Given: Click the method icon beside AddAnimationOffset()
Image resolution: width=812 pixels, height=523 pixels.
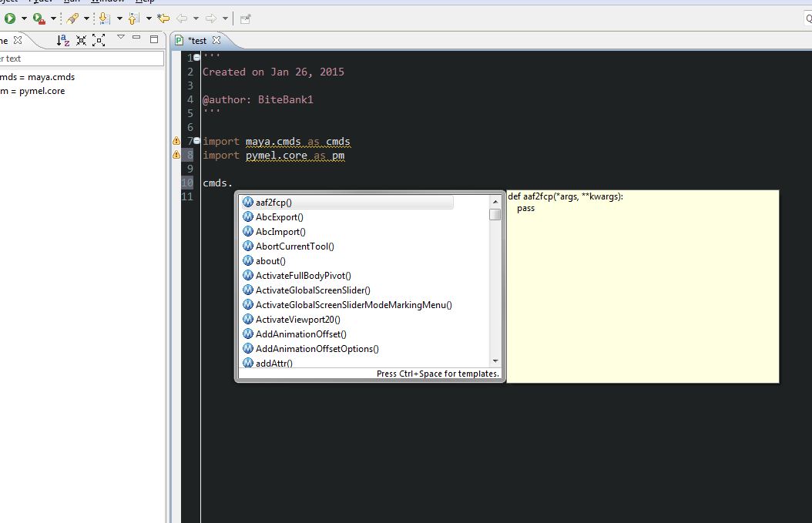Looking at the screenshot, I should (248, 334).
